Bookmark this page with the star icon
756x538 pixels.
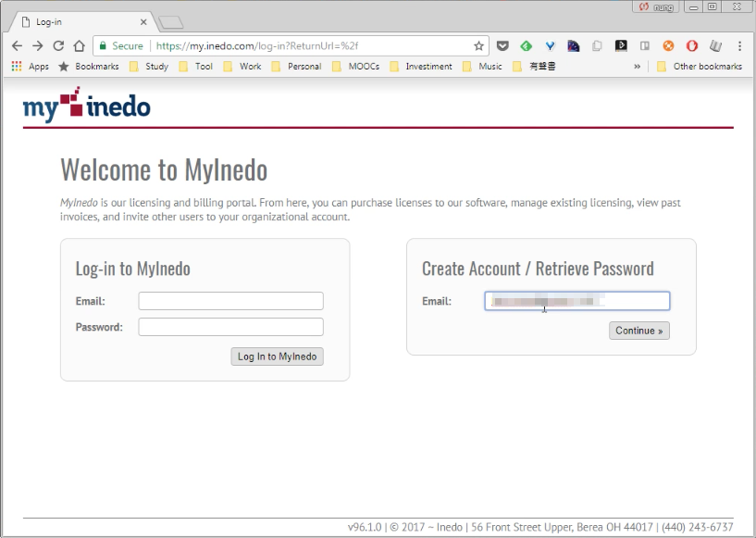coord(478,46)
